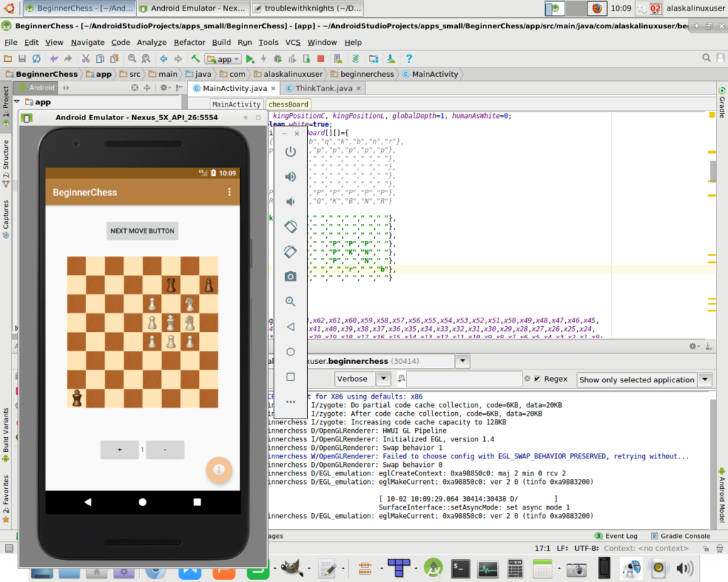
Task: Open the Refactor menu
Action: point(190,43)
